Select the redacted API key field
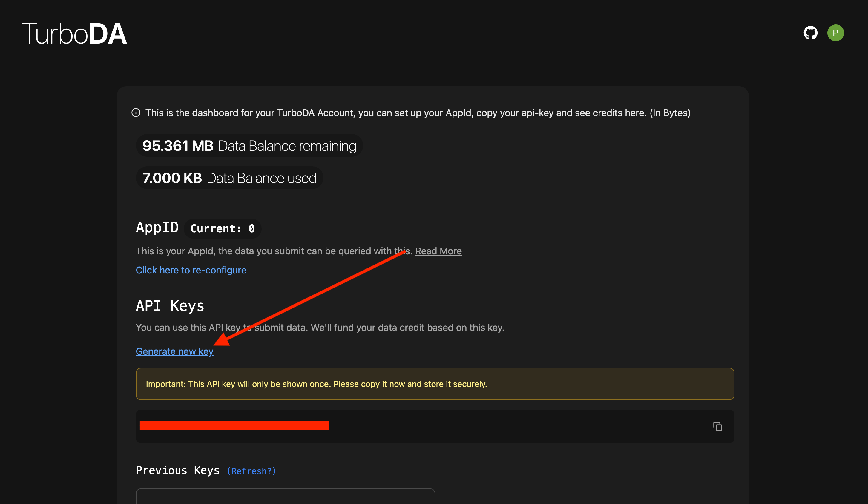Viewport: 868px width, 504px height. click(x=234, y=426)
